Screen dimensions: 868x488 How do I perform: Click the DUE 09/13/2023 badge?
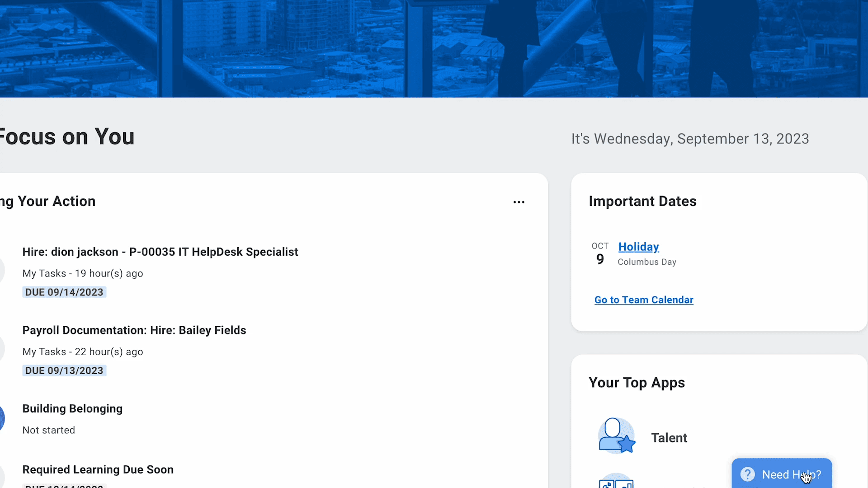pos(64,371)
